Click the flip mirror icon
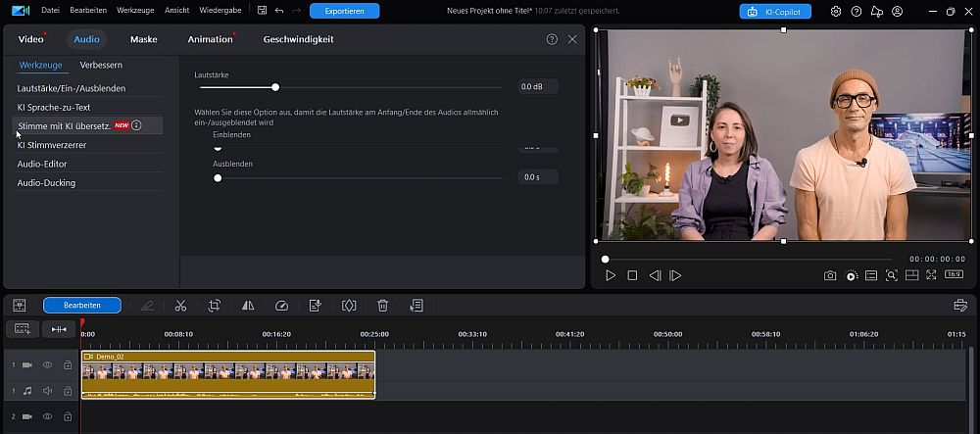 click(x=248, y=306)
